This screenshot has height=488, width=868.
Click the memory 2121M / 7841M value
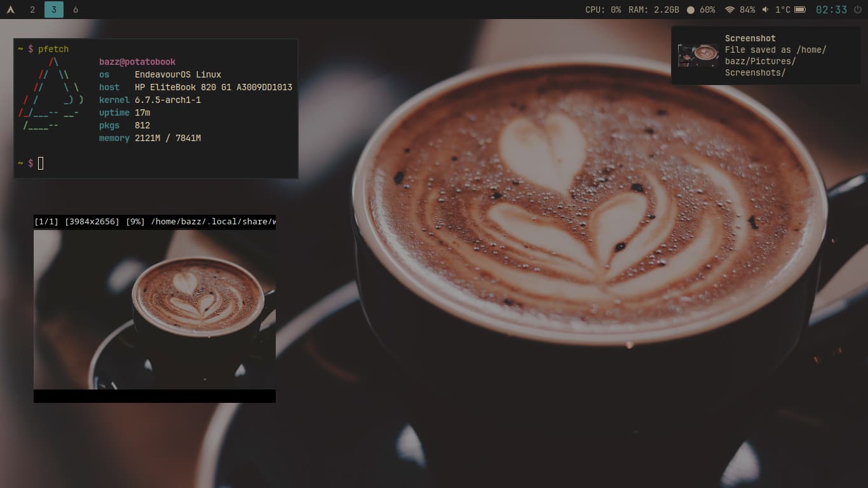coord(168,138)
